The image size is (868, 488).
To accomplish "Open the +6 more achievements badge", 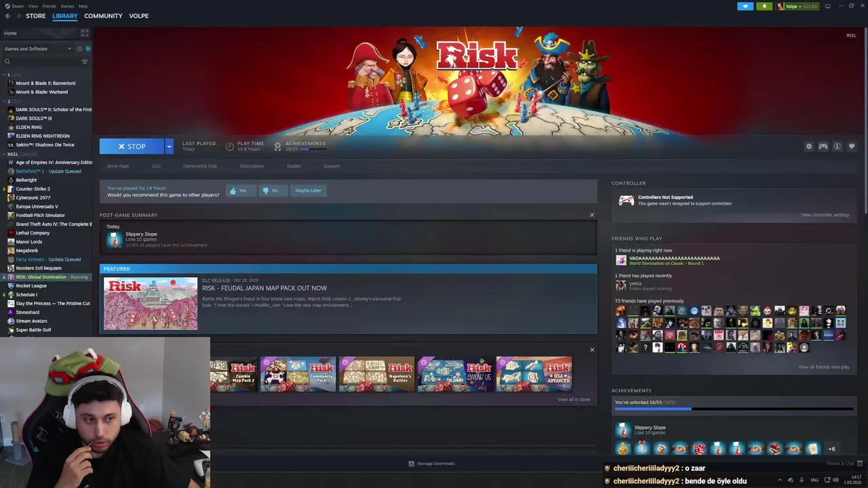I will pos(831,449).
